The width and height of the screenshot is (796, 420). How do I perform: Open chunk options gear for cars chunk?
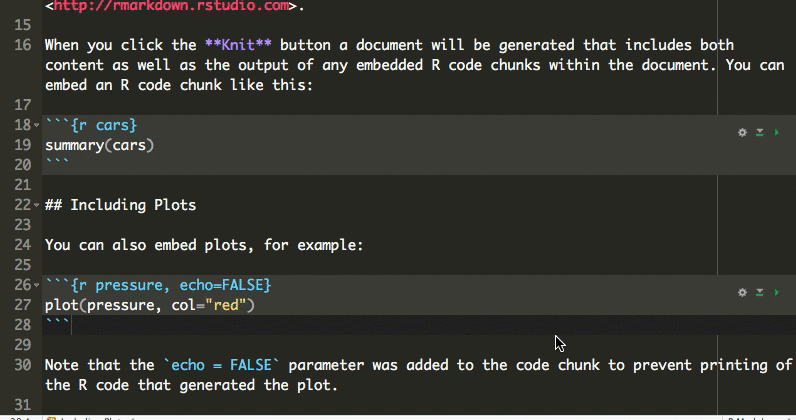tap(742, 133)
